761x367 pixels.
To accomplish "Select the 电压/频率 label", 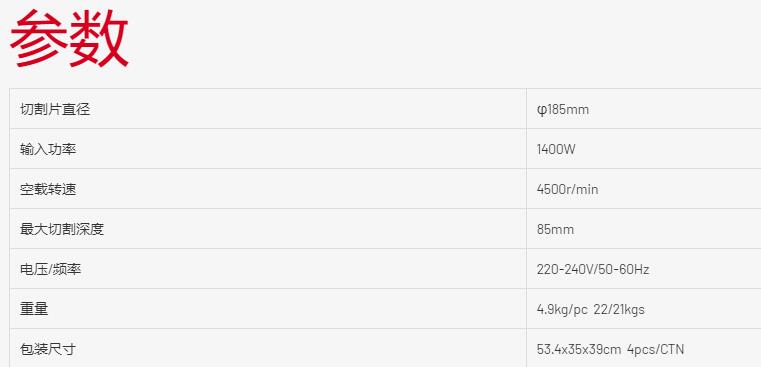I will coord(50,269).
